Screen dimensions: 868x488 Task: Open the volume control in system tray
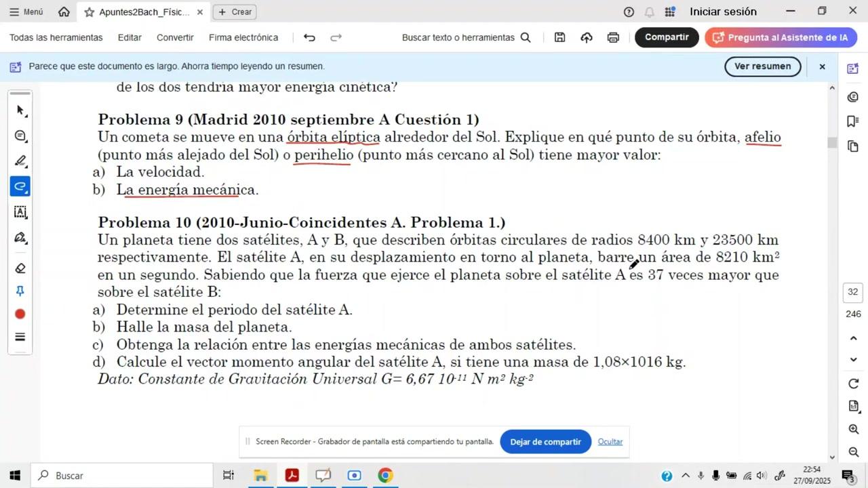pos(762,476)
